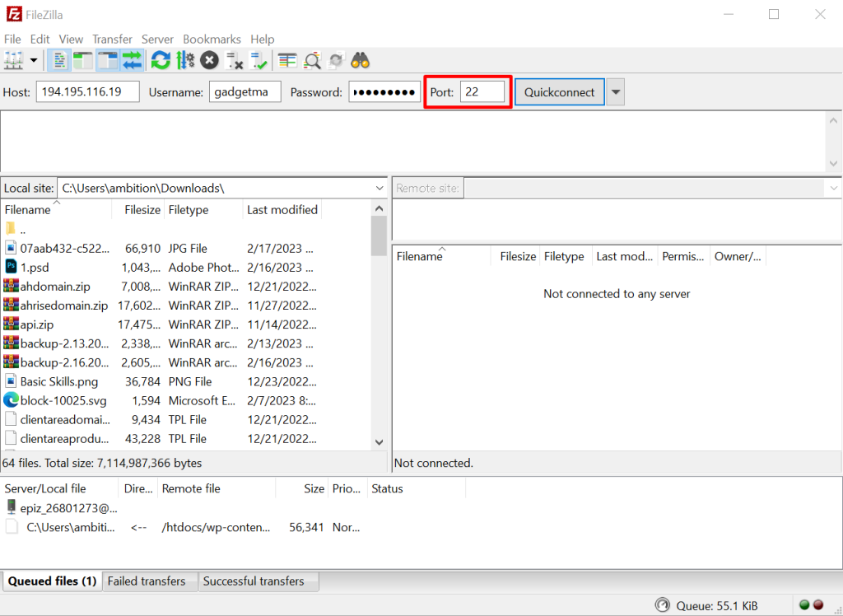Switch to Queued files tab
The image size is (843, 616).
tap(52, 581)
